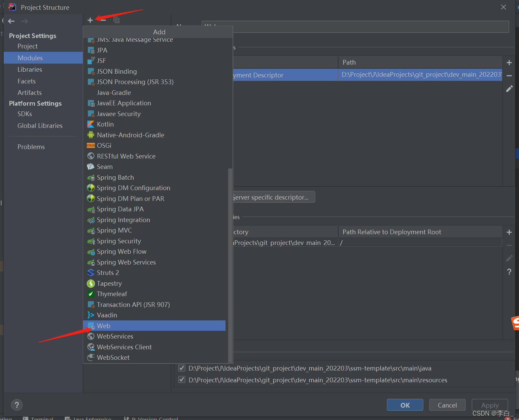The width and height of the screenshot is (519, 420).
Task: Edit deployment descriptor with pencil icon
Action: click(x=509, y=89)
